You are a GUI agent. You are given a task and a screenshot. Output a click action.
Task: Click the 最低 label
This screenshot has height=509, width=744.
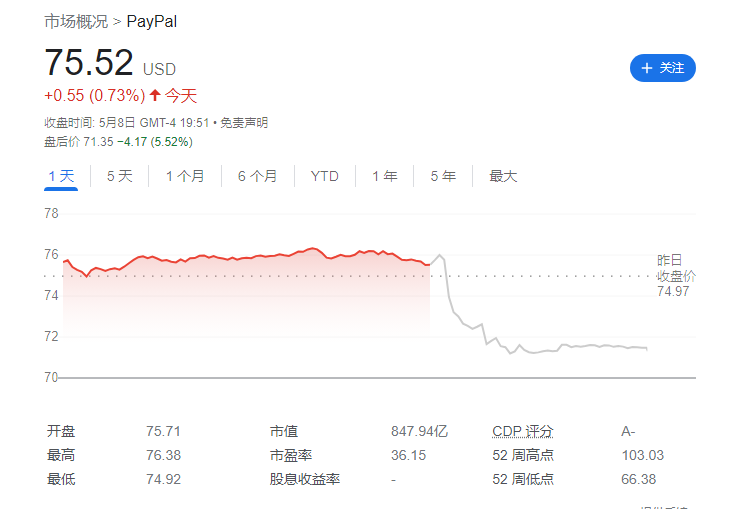[61, 479]
